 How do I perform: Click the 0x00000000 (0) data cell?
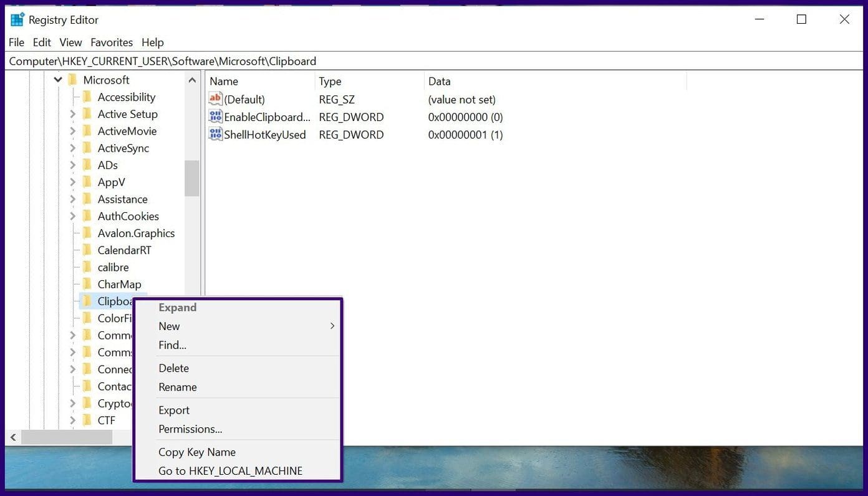point(465,117)
